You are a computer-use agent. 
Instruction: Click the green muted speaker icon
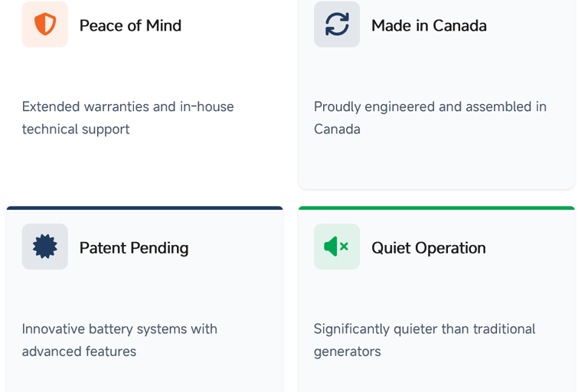pyautogui.click(x=337, y=247)
